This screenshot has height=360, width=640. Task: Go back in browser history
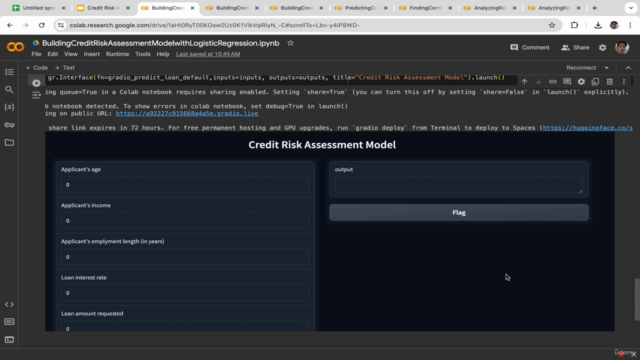pyautogui.click(x=10, y=25)
